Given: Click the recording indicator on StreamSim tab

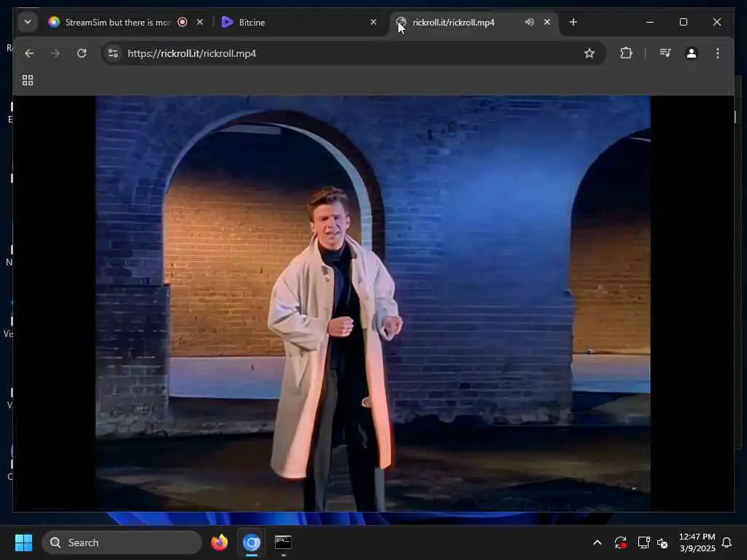Looking at the screenshot, I should (x=182, y=22).
